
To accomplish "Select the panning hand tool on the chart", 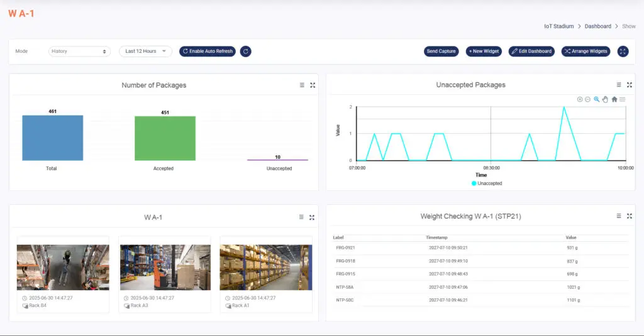I will point(606,99).
